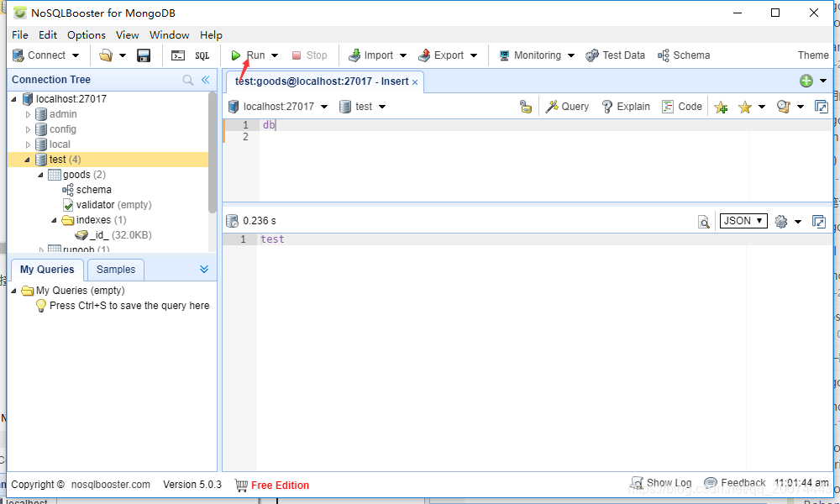Select the test:goods@localhost:27017 Insert tab

pyautogui.click(x=322, y=81)
